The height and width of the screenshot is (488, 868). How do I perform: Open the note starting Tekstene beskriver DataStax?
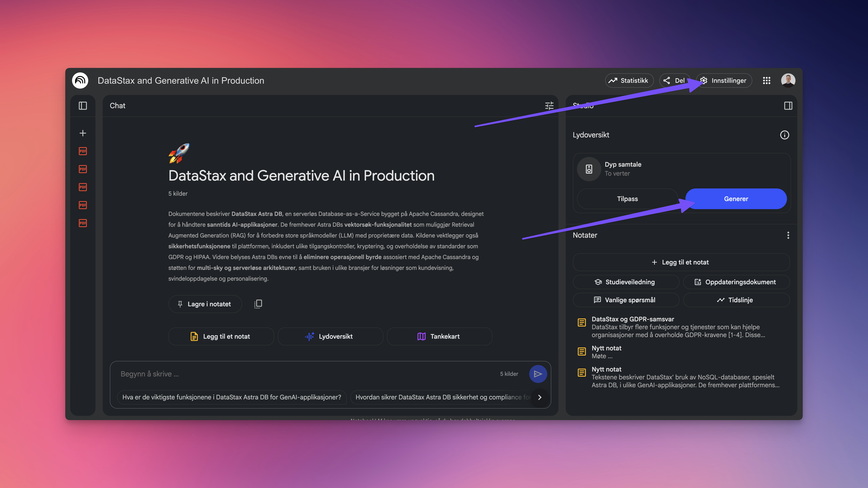tap(681, 377)
